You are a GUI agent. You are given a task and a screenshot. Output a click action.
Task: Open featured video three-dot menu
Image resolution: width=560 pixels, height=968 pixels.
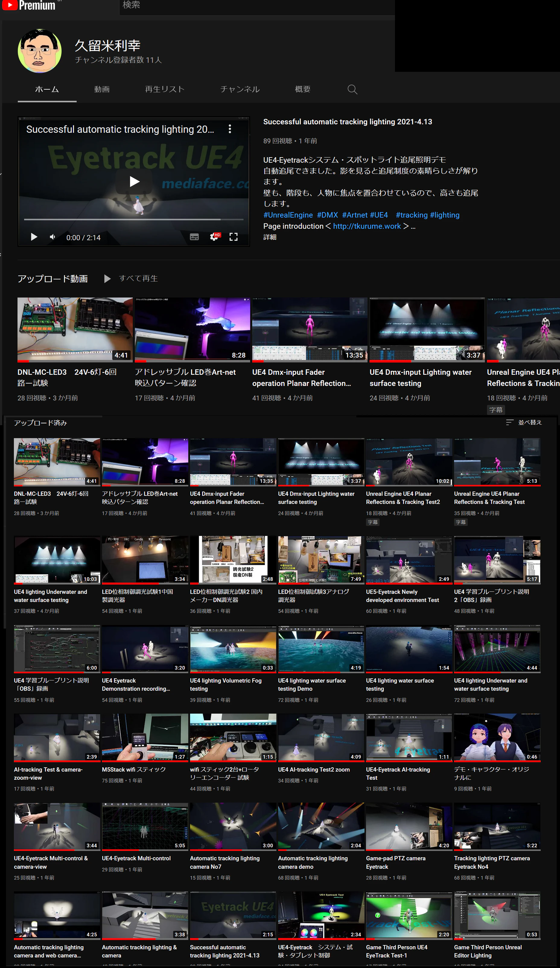(230, 129)
